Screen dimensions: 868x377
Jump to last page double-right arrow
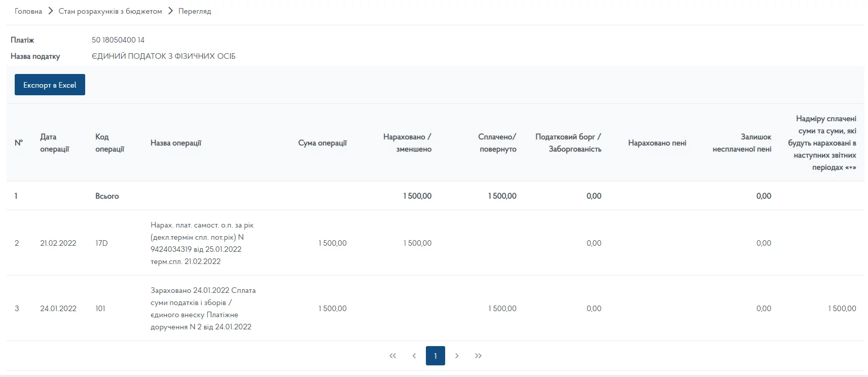pos(478,356)
